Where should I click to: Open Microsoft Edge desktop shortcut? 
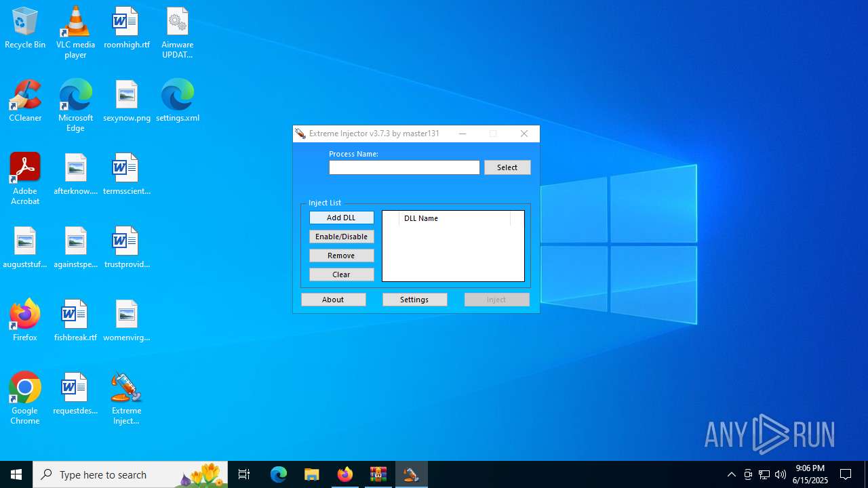[75, 106]
